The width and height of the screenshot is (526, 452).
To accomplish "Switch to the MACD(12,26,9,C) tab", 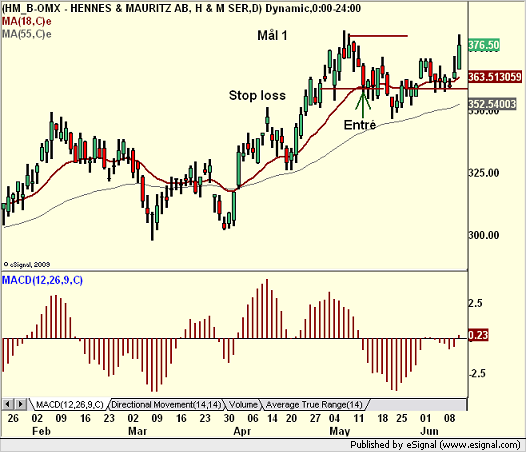I will click(x=70, y=405).
